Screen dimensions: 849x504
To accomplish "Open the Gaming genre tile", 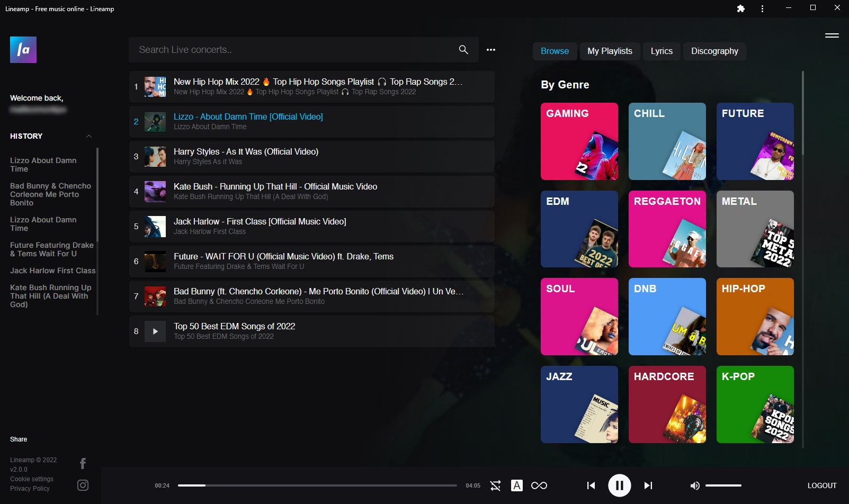I will pos(579,141).
